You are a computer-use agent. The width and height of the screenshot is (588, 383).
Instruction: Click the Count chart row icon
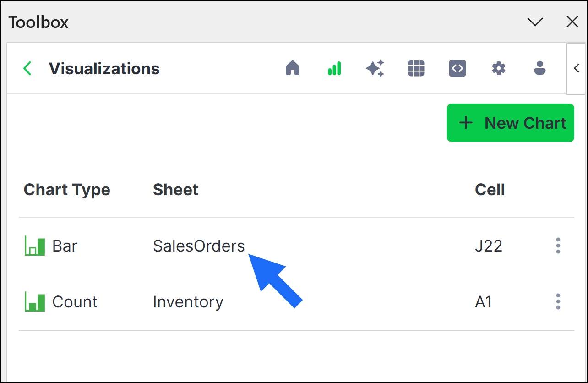point(34,302)
